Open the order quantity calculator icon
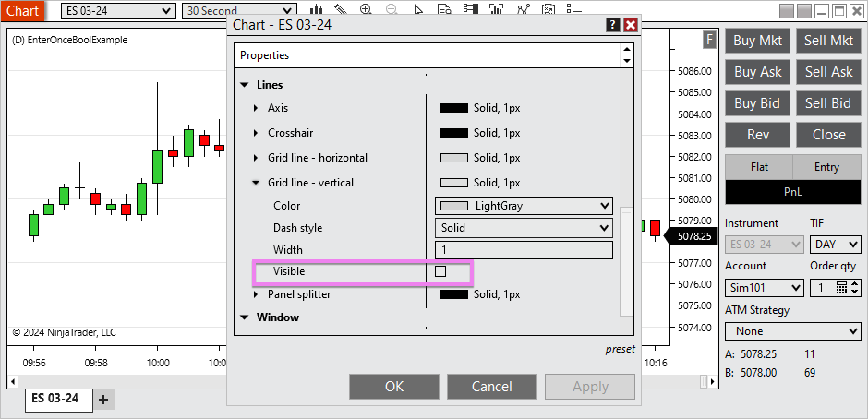The image size is (868, 419). point(841,288)
